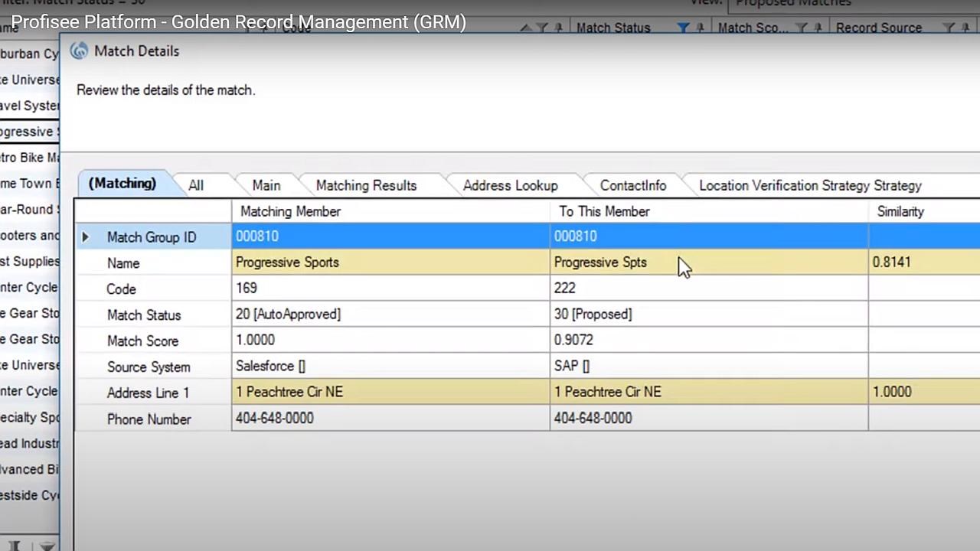
Task: Pin the Record Source column in background grid
Action: click(966, 28)
